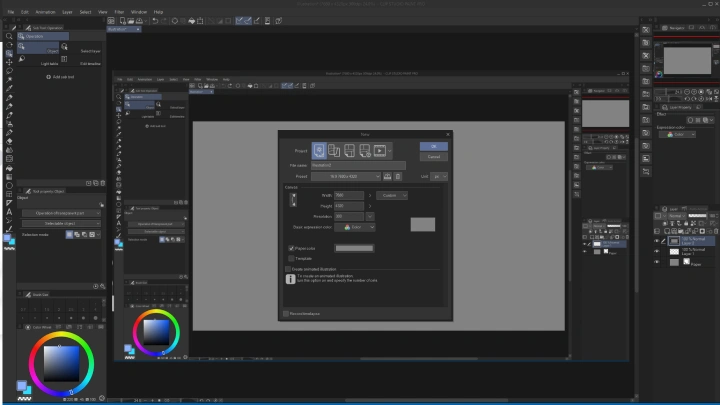Enable the Record timelapse checkbox

pos(286,314)
